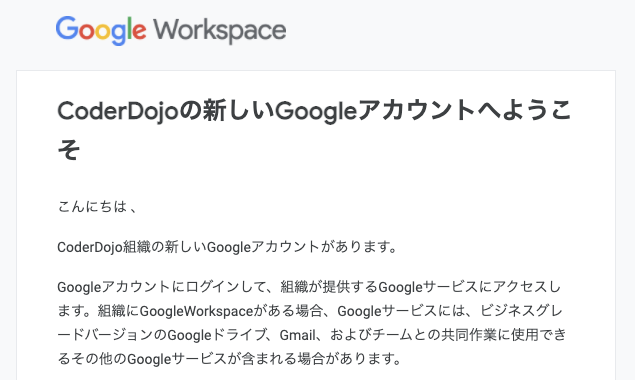Click the sentence about CoderDojo組織 new account
Screen dimensions: 635x380
coord(227,247)
